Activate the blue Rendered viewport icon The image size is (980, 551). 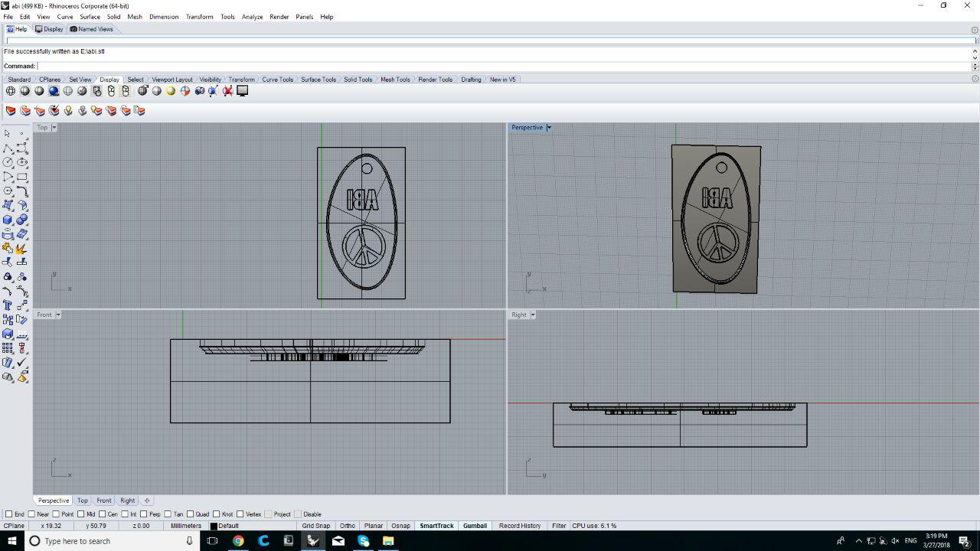(54, 91)
